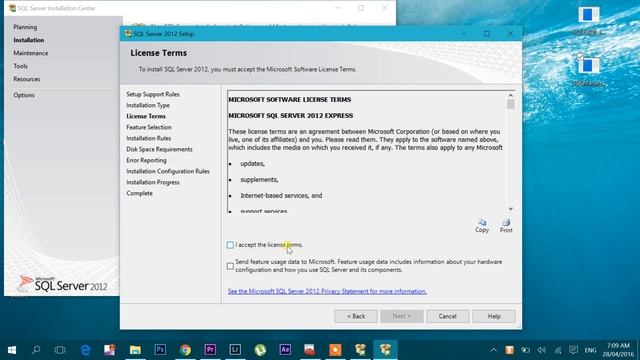Viewport: 640px width, 360px height.
Task: Open Photoshop from the taskbar
Action: pos(160,350)
